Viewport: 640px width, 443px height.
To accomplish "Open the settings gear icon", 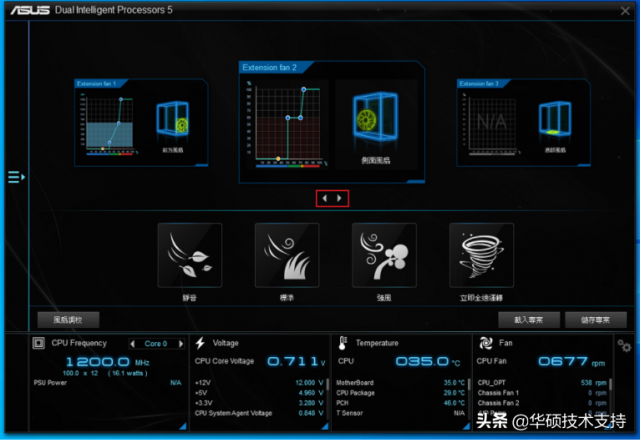I will (x=624, y=346).
